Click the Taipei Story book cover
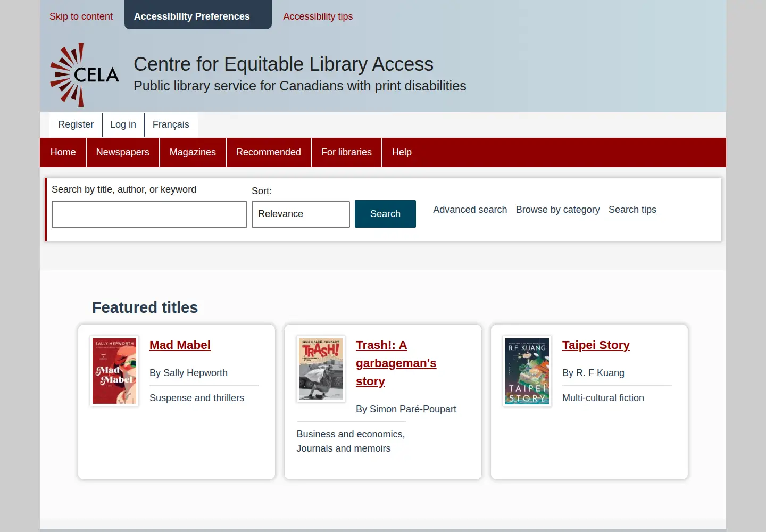The width and height of the screenshot is (766, 532). [x=527, y=371]
